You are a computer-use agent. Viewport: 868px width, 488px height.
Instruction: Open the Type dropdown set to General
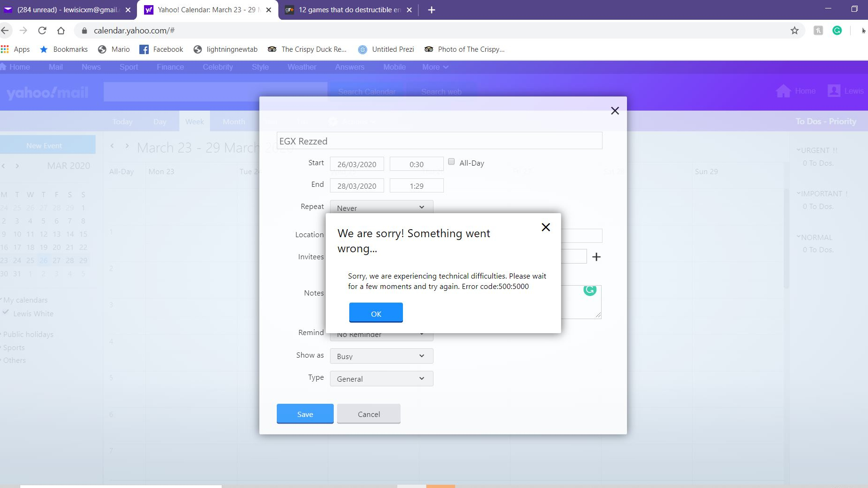pyautogui.click(x=381, y=378)
